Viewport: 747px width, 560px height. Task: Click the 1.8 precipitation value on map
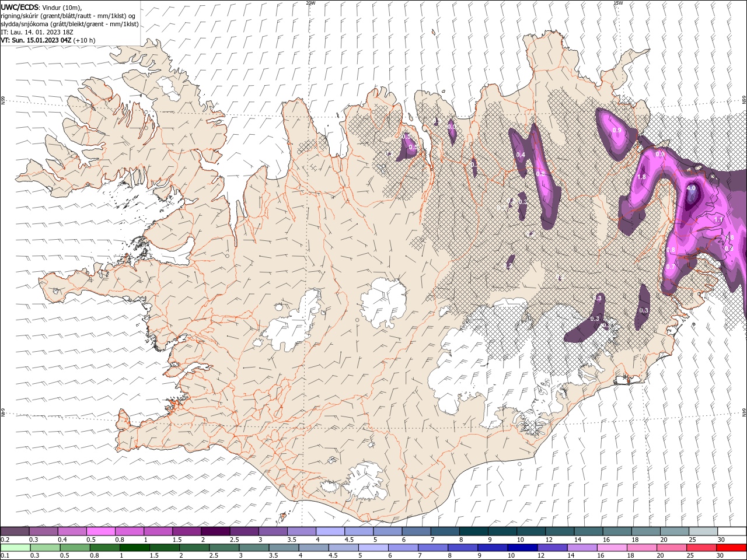tap(641, 177)
